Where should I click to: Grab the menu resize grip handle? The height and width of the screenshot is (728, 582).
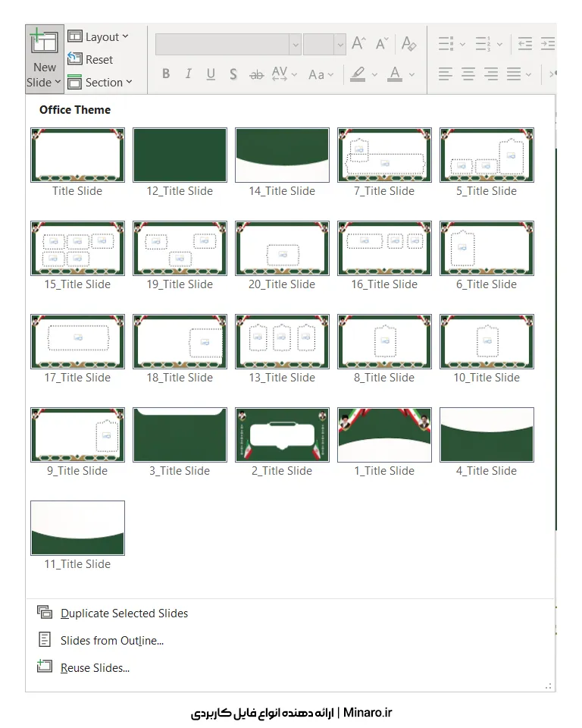[549, 686]
